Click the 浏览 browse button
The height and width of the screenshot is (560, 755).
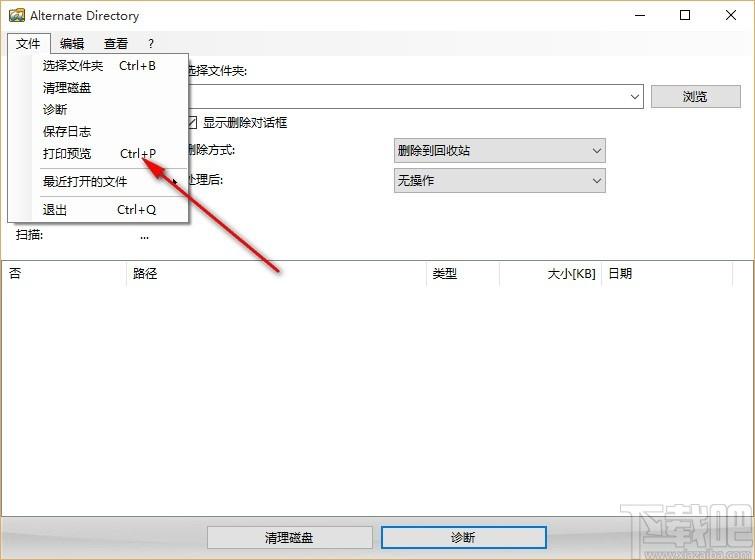click(x=695, y=97)
